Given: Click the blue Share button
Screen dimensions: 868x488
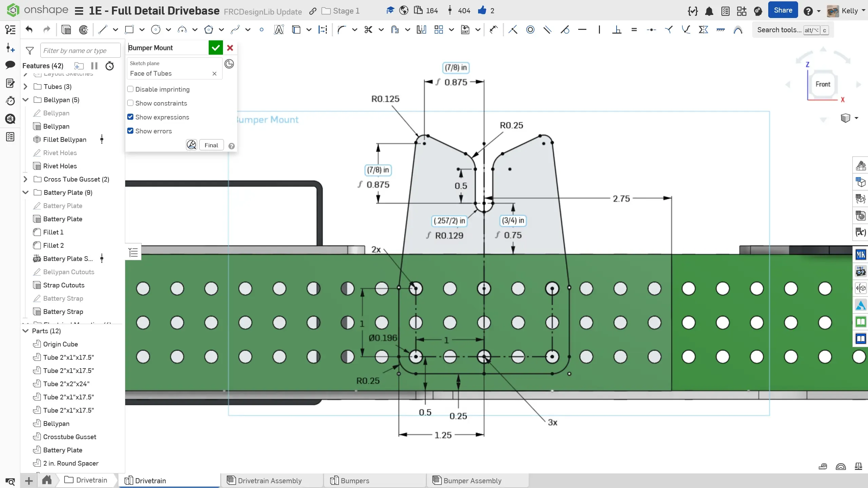Looking at the screenshot, I should (x=783, y=11).
